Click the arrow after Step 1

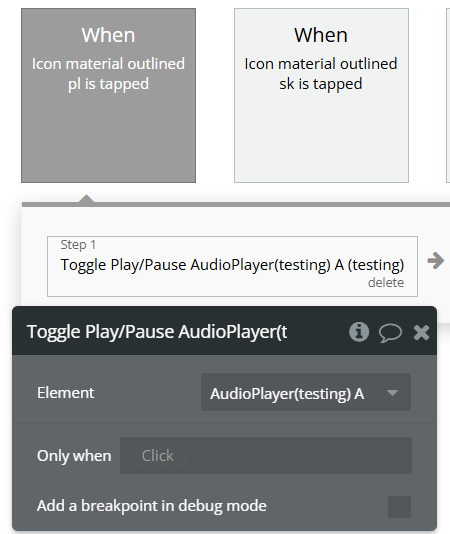tap(436, 261)
